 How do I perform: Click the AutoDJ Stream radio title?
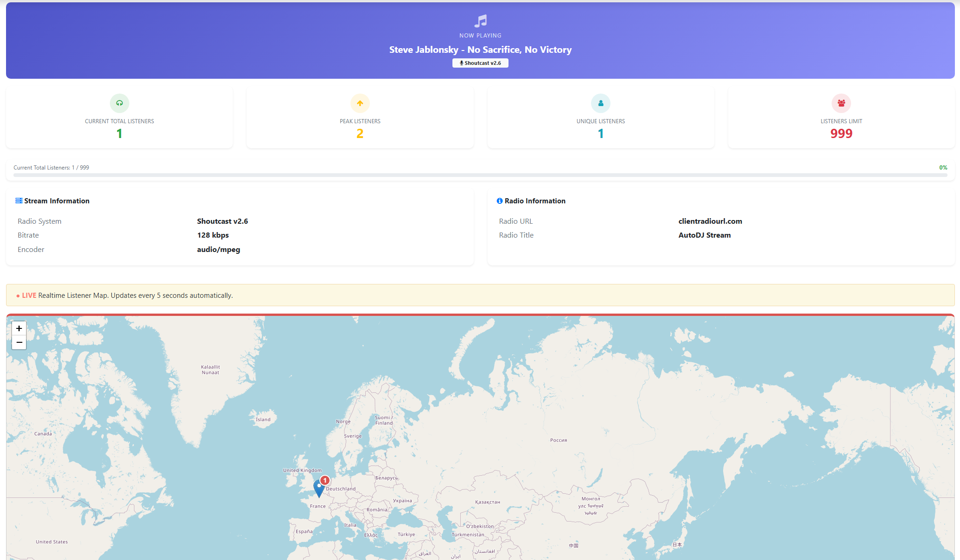(705, 235)
